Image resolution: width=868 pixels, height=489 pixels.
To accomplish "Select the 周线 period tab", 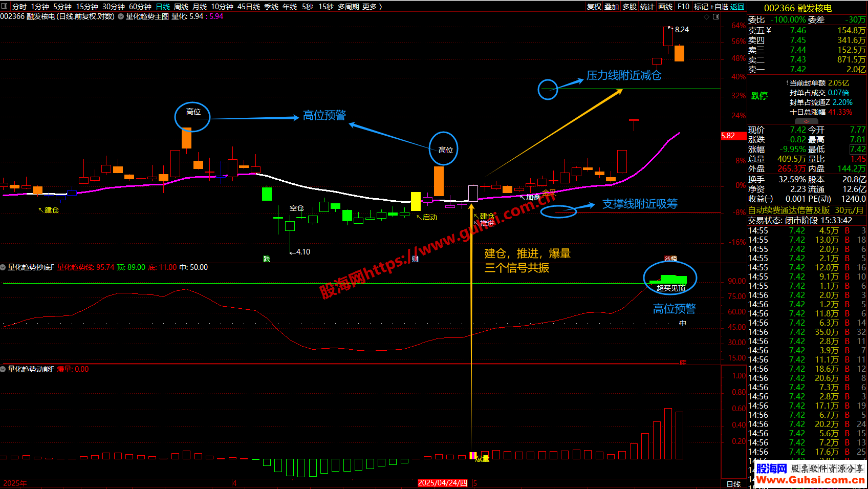I will [181, 7].
